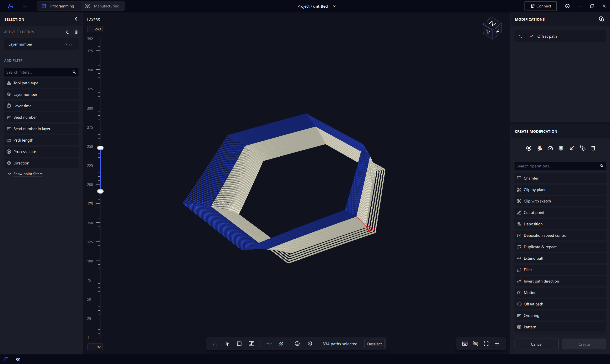The width and height of the screenshot is (610, 364).
Task: Open the Offset path modification entry numbered 1
Action: [560, 36]
